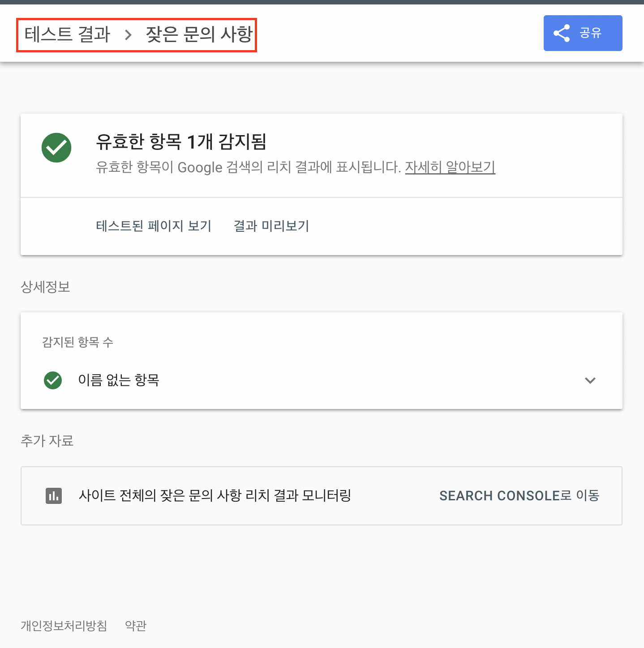
Task: Click the 감지된 항목 수 label
Action: point(77,342)
